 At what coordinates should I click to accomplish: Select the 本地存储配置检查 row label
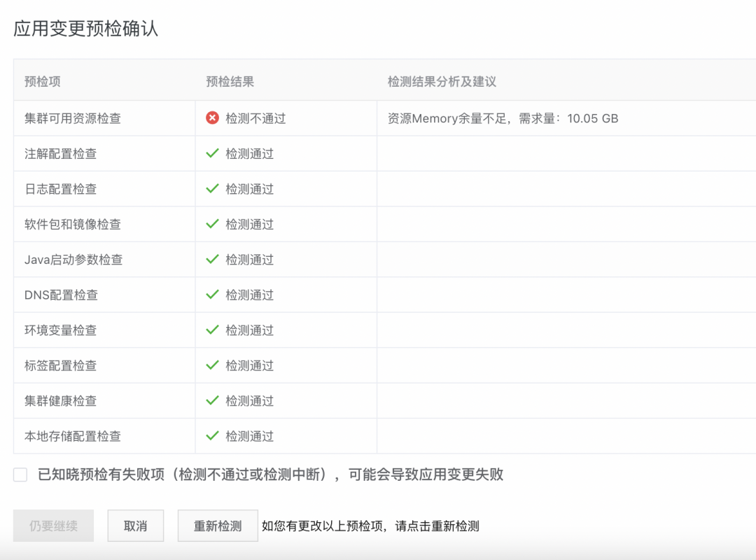coord(73,437)
